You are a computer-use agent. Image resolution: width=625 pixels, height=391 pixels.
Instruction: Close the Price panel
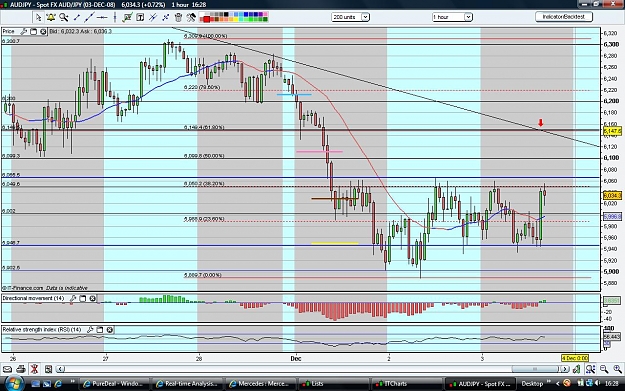43,31
